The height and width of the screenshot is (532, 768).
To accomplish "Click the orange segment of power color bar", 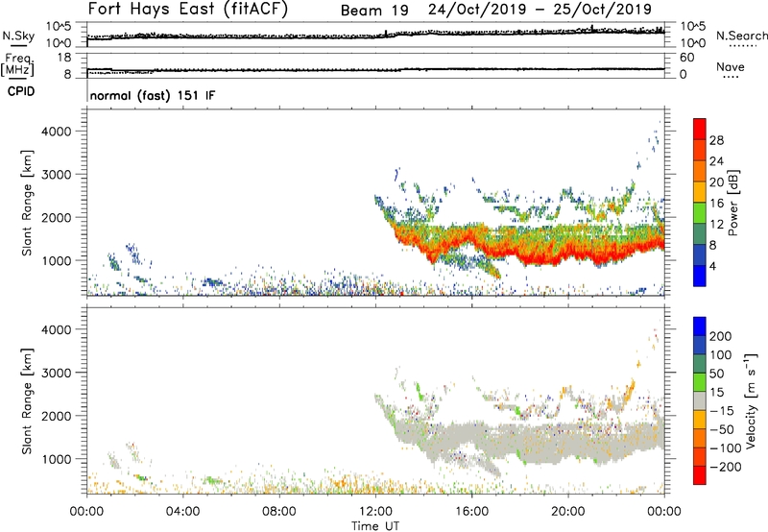I will (700, 171).
